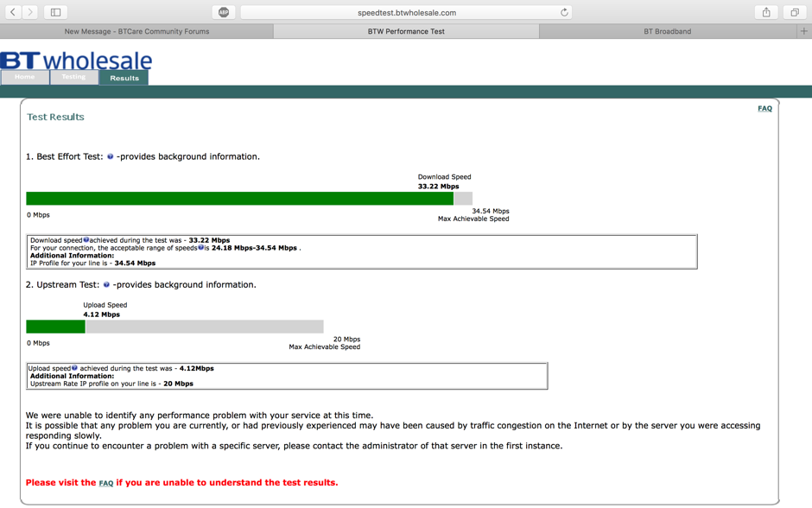812x508 pixels.
Task: Click the green download speed bar
Action: pos(240,199)
